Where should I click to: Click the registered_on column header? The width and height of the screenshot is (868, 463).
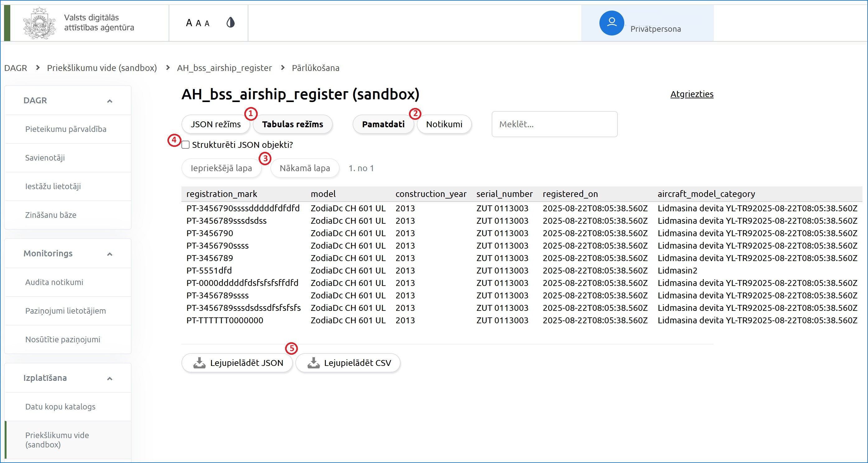570,194
